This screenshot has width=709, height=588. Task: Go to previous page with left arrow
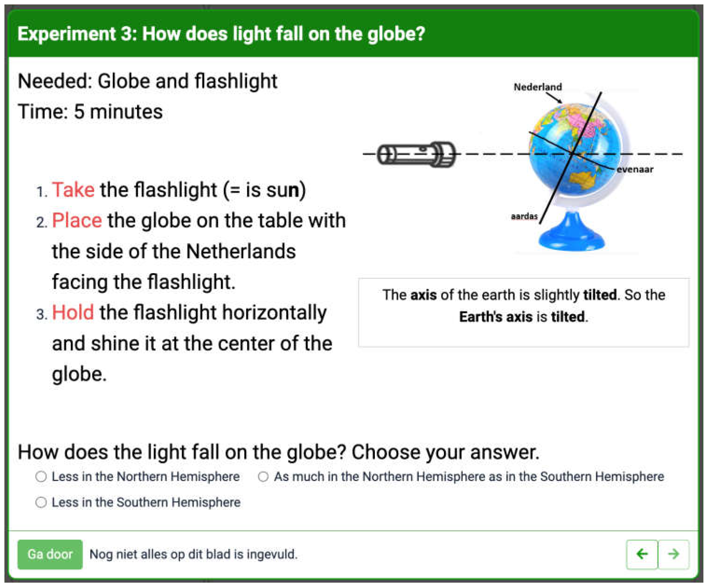641,554
